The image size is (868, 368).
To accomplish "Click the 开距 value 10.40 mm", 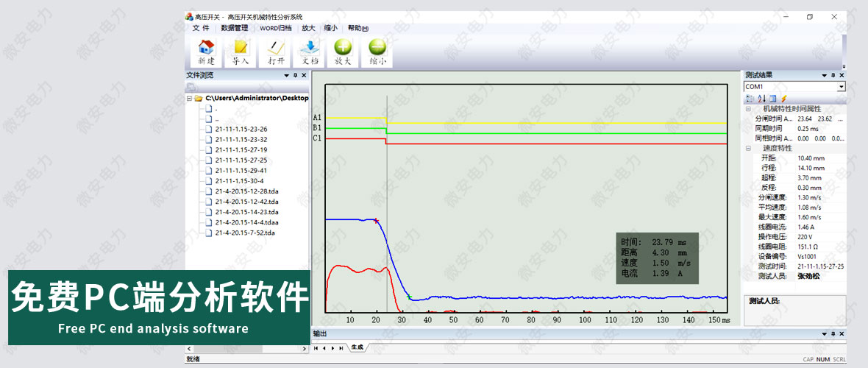I will coord(811,158).
